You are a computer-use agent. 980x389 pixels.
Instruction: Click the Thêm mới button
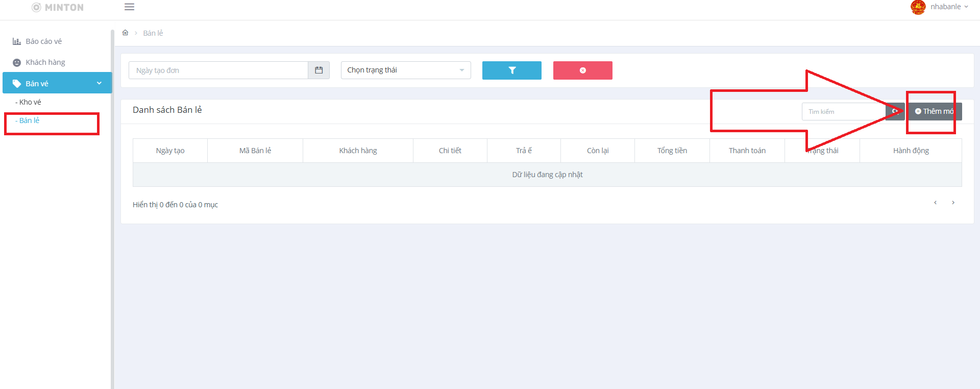click(x=934, y=111)
